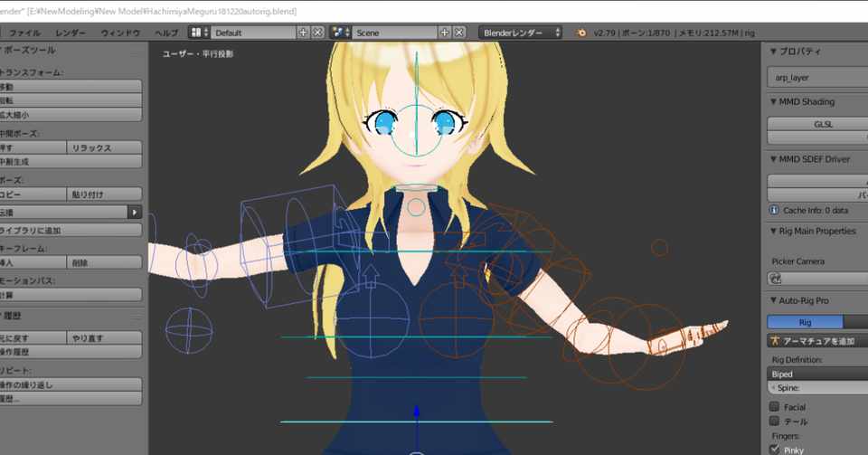Click the Scene name field
Viewport: 868px width, 455px height.
pos(395,33)
